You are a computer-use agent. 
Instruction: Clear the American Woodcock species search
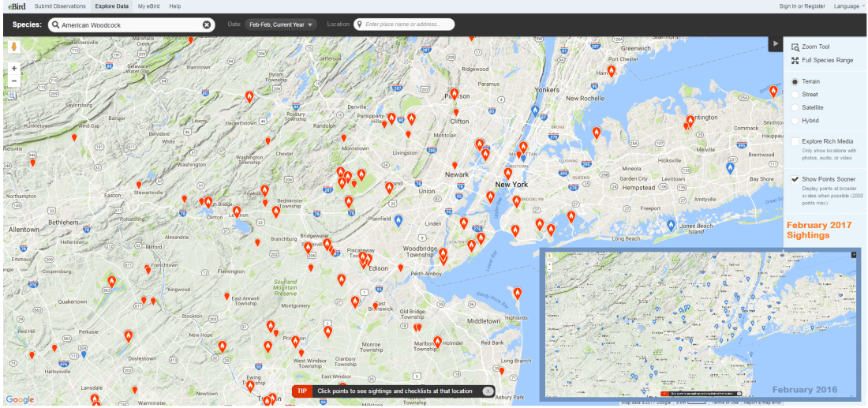207,24
